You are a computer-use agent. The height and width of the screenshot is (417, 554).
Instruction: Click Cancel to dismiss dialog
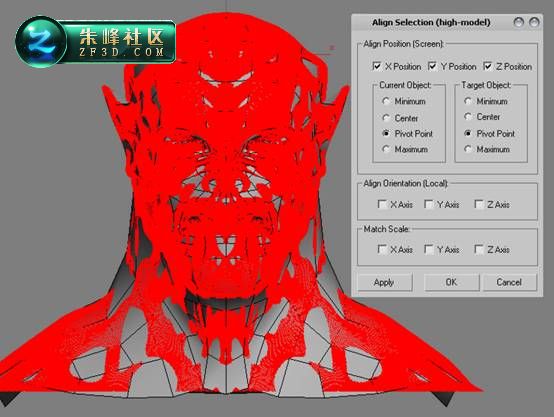pos(509,282)
